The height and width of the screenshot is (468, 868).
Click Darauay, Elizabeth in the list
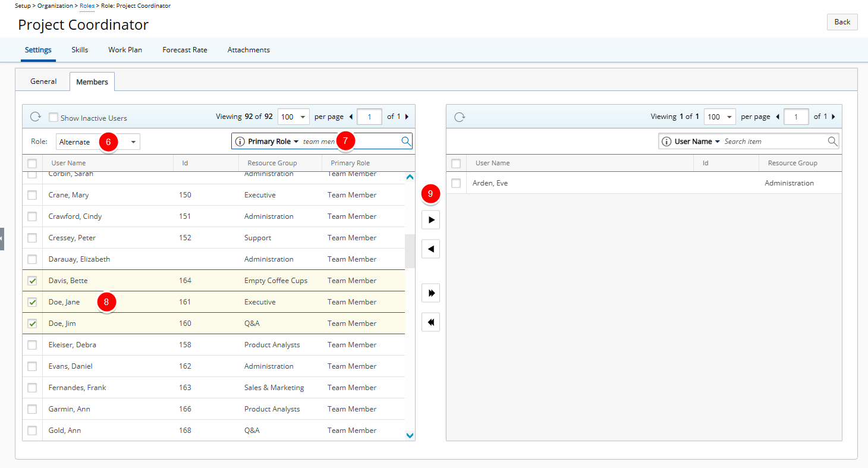coord(79,259)
